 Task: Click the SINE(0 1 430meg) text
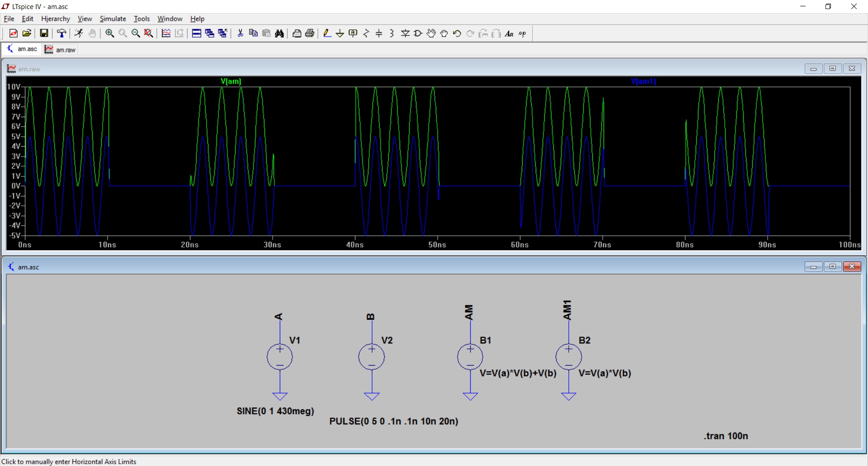pyautogui.click(x=275, y=411)
